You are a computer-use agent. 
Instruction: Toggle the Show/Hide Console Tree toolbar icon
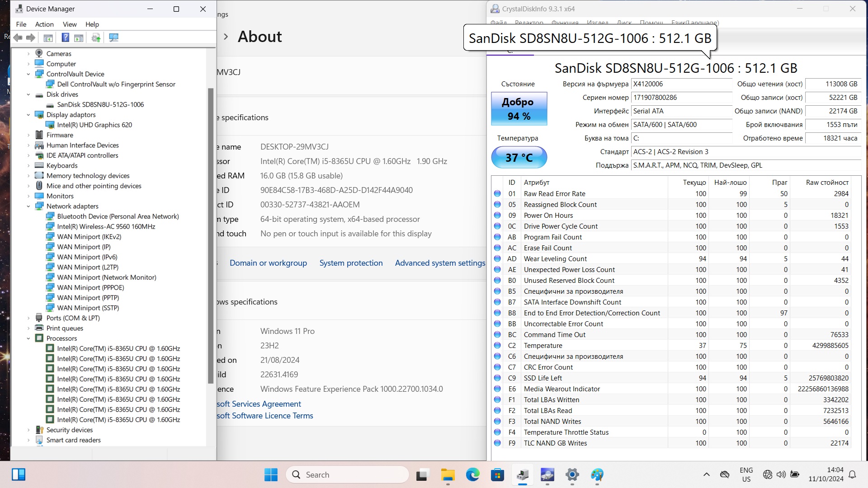[x=48, y=38]
